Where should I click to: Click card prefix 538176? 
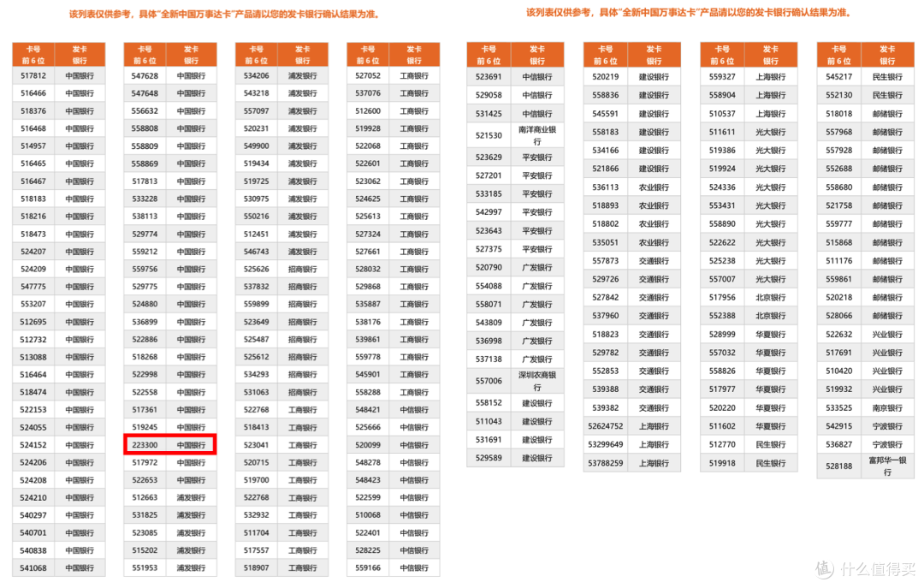tap(368, 322)
